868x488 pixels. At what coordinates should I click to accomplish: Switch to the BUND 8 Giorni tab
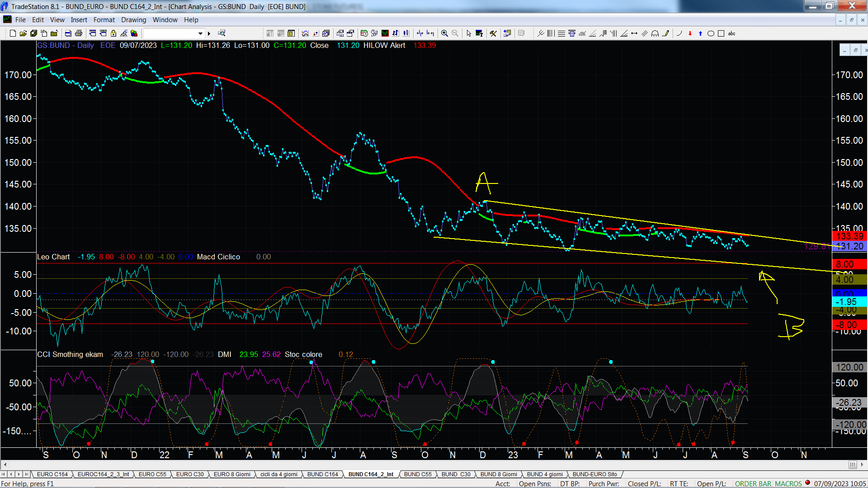[x=499, y=474]
